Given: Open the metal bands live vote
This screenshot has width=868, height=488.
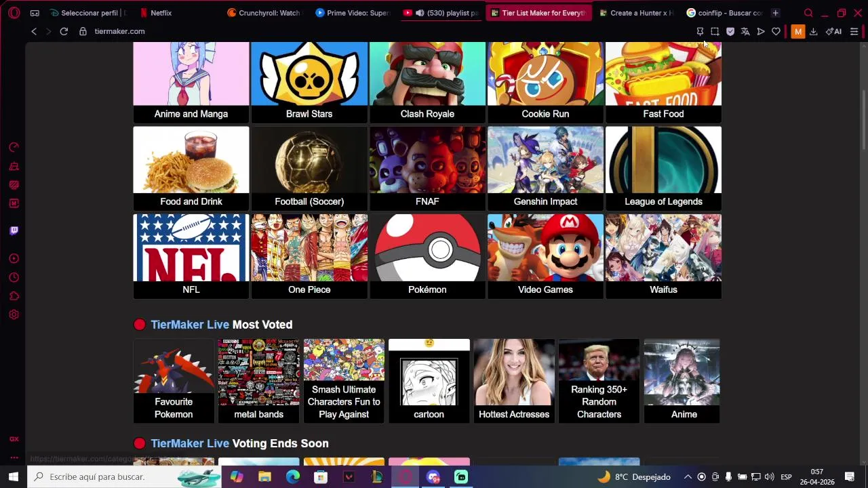Looking at the screenshot, I should coord(259,381).
